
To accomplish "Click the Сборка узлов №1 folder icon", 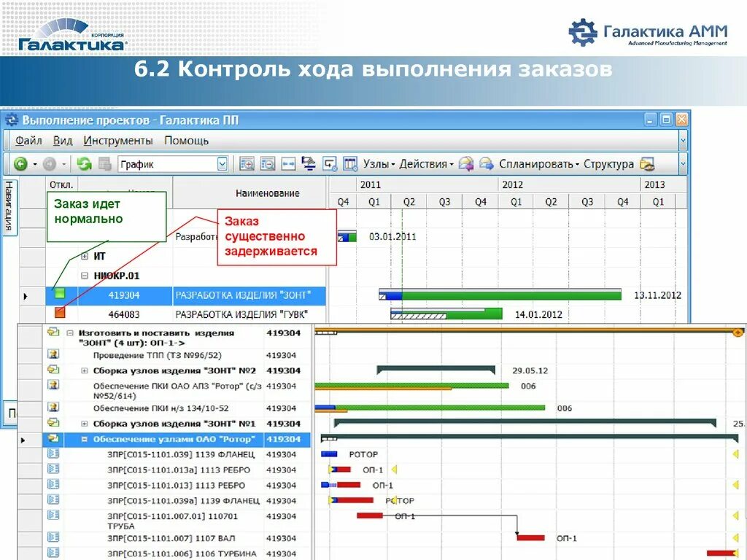I will (x=53, y=422).
